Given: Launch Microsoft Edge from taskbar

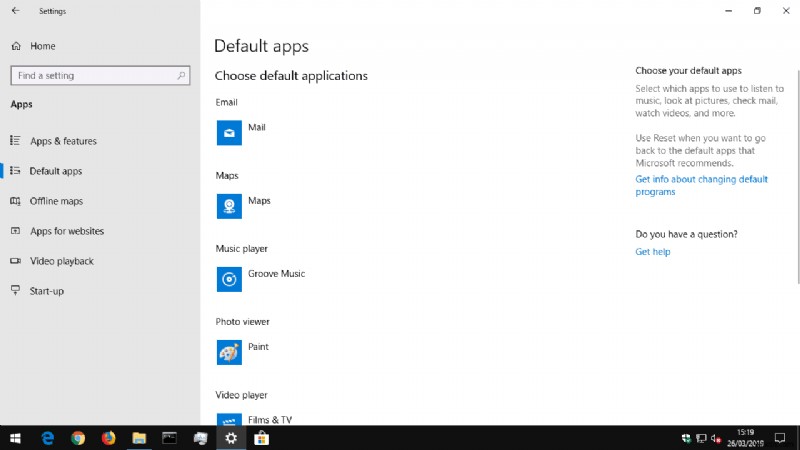Looking at the screenshot, I should [47, 438].
